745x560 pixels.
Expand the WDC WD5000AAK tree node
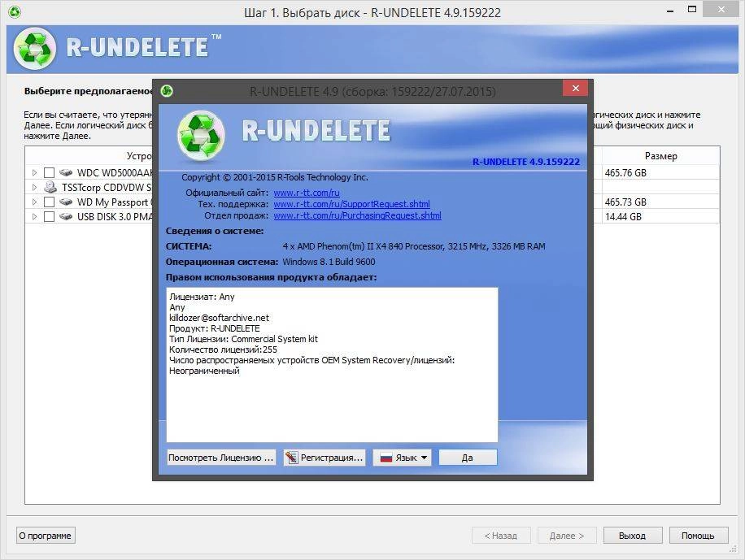pyautogui.click(x=34, y=172)
